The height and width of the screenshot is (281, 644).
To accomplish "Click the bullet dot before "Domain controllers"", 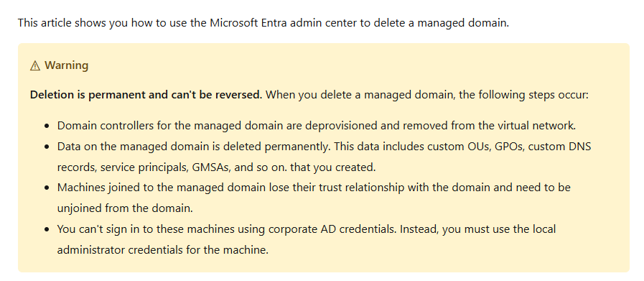I will tap(47, 126).
